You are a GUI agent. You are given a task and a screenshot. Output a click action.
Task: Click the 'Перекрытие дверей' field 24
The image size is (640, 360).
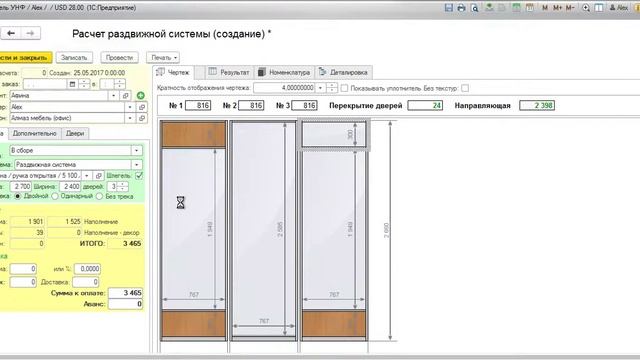425,106
